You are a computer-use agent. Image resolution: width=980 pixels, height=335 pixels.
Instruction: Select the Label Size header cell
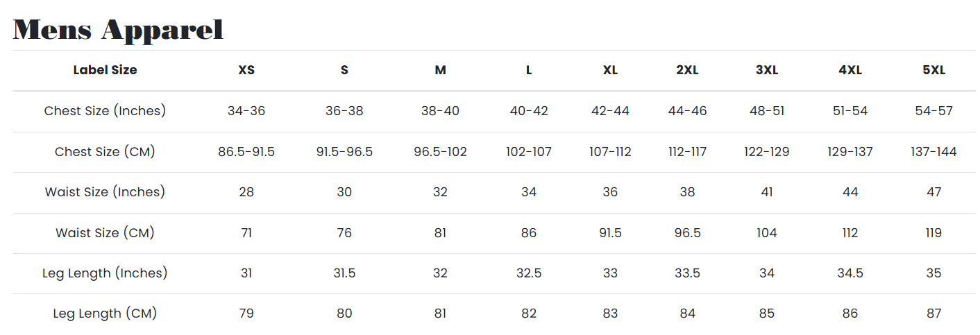click(105, 70)
